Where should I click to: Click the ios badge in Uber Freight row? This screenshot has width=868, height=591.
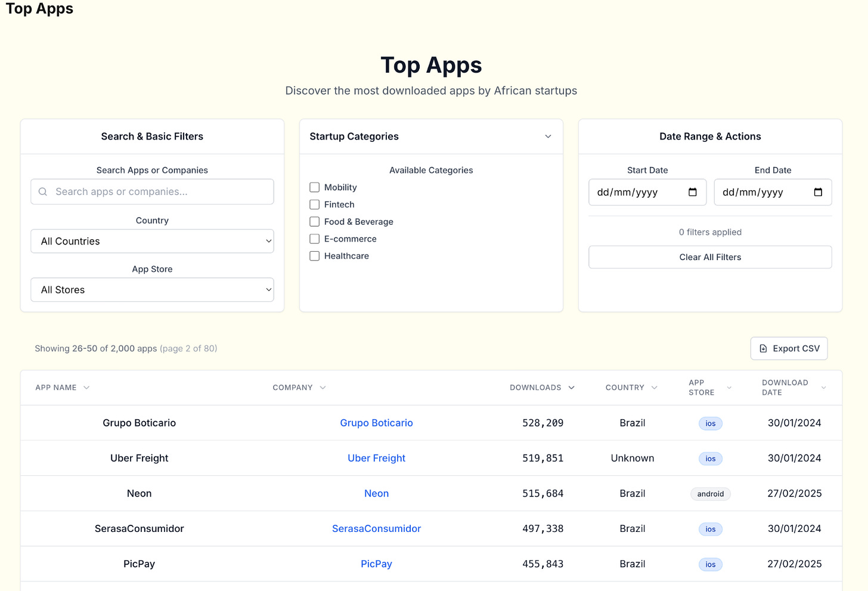coord(711,459)
